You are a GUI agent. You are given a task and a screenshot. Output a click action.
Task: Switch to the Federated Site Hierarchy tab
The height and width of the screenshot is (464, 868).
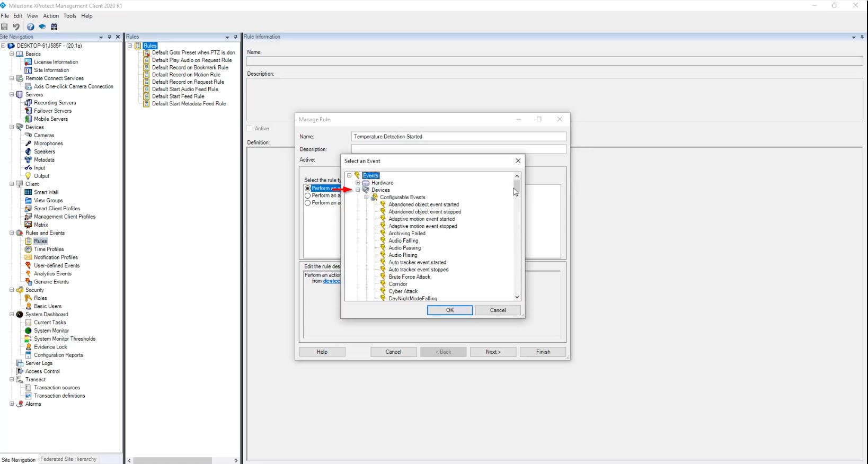tap(68, 459)
